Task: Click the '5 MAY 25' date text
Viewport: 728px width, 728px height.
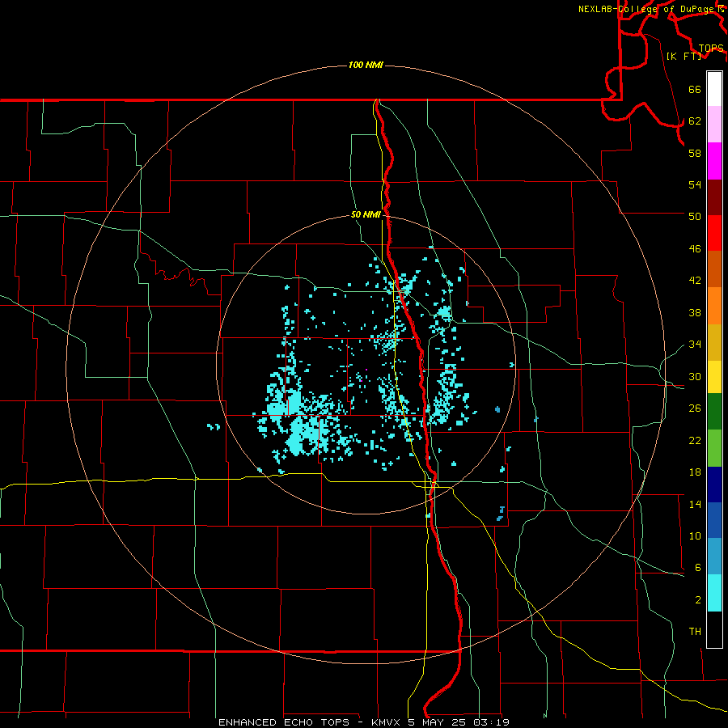Action: click(437, 722)
